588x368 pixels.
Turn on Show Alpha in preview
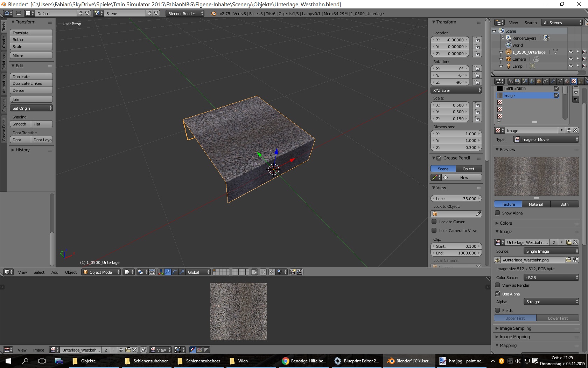coord(497,213)
